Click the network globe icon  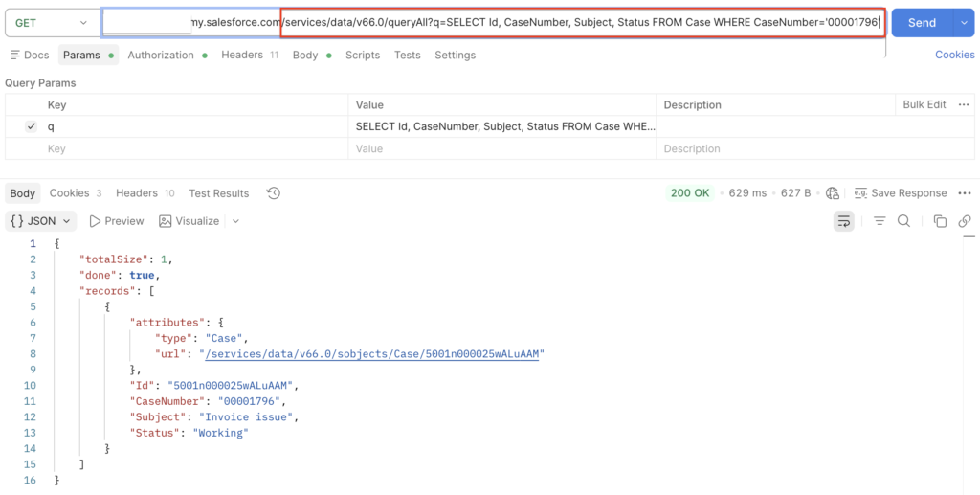coord(833,193)
